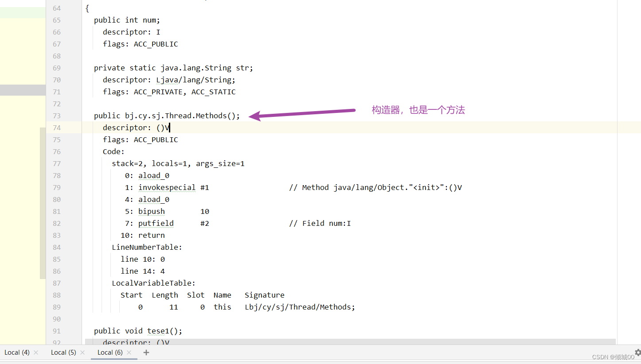This screenshot has width=641, height=364.
Task: Click the '4: aload_0' instruction
Action: coord(147,199)
